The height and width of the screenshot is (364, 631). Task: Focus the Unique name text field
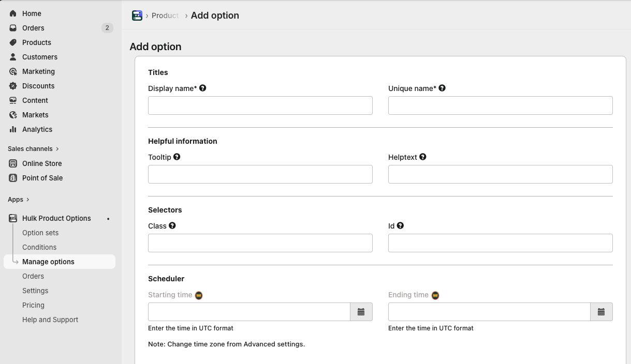[501, 105]
